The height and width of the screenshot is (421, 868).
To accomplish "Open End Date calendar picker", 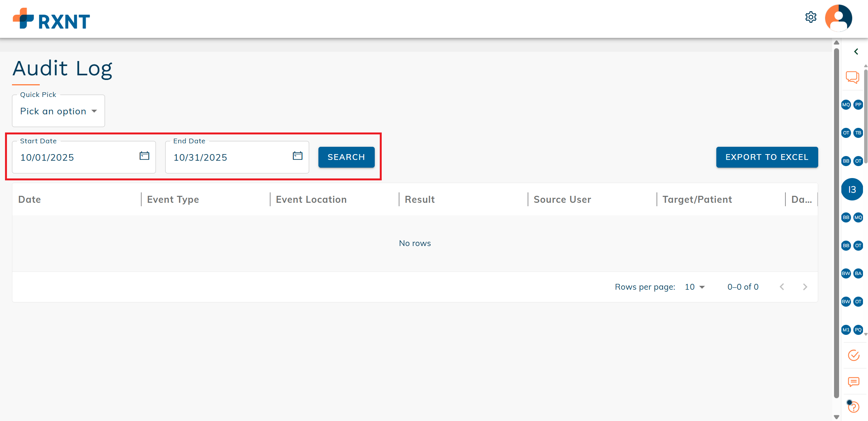I will pos(298,156).
